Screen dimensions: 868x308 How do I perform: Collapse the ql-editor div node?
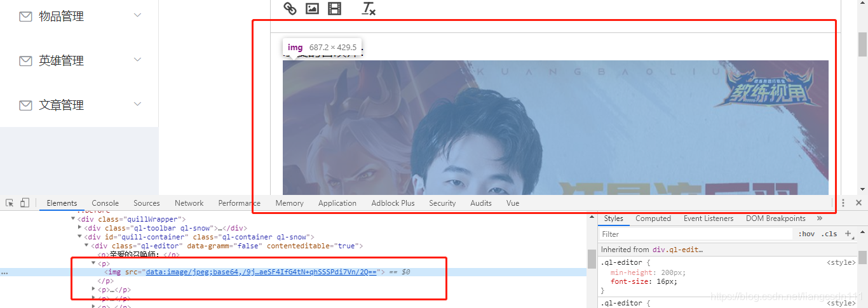(87, 246)
